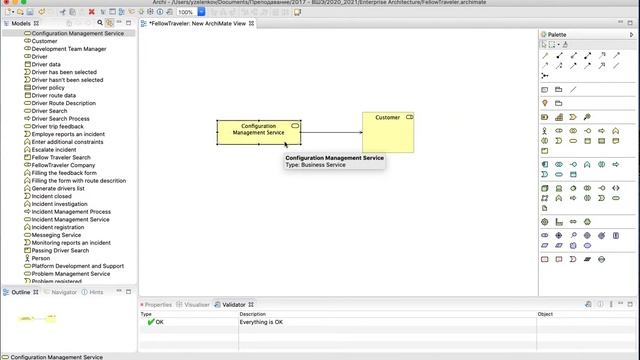Close the FellowTraveler view editor tab
This screenshot has width=640, height=360.
point(251,23)
